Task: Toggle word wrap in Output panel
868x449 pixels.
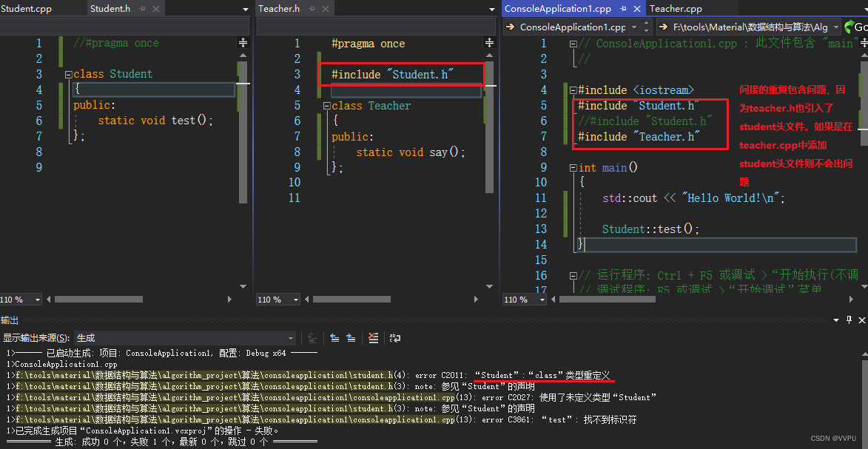Action: pyautogui.click(x=394, y=338)
